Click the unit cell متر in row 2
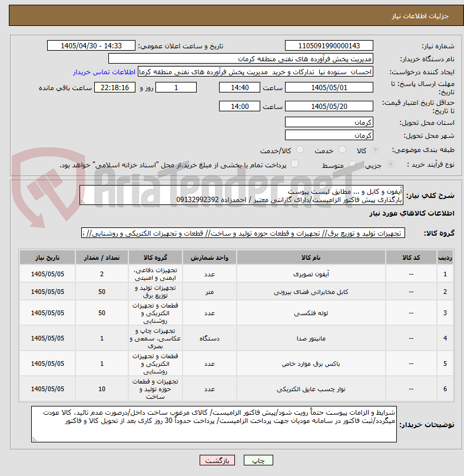The width and height of the screenshot is (464, 476). coord(210,292)
